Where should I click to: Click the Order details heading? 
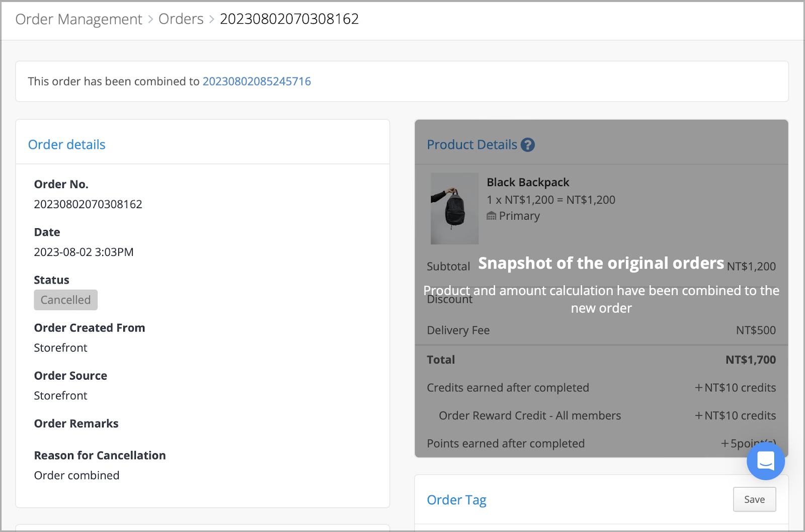67,145
